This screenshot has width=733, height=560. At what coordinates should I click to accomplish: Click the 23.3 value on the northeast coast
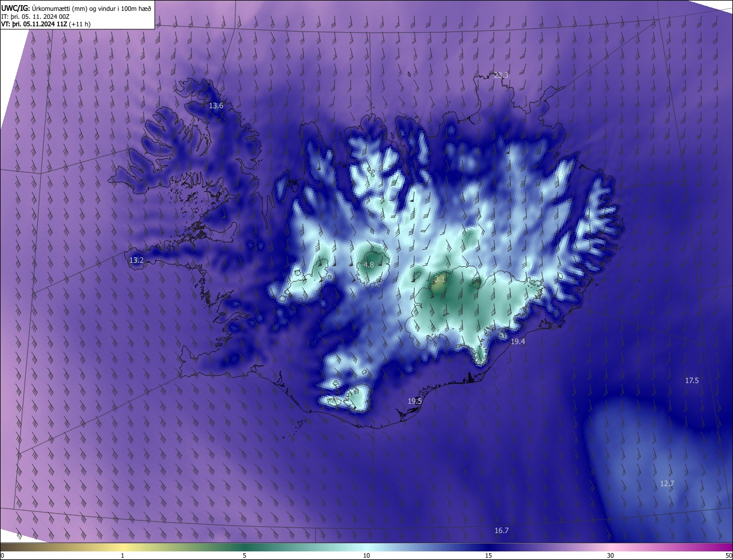(501, 75)
